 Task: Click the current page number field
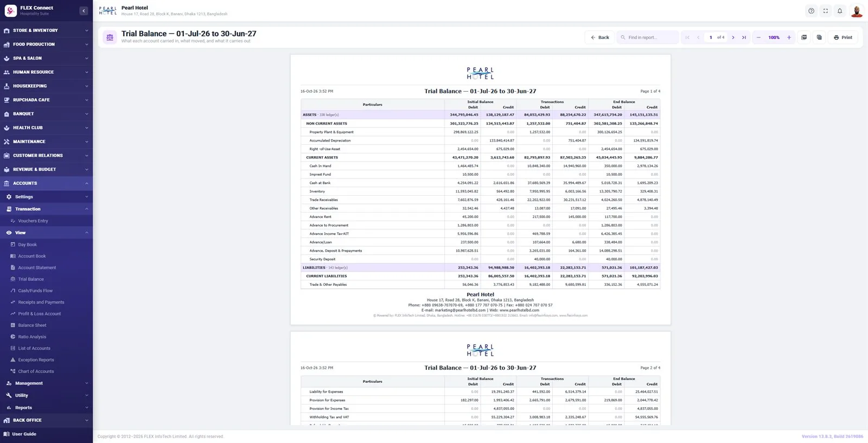711,37
